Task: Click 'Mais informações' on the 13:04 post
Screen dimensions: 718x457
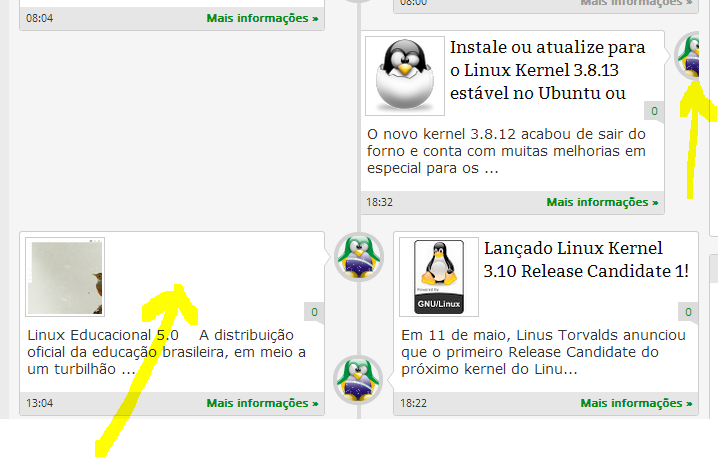Action: [262, 403]
